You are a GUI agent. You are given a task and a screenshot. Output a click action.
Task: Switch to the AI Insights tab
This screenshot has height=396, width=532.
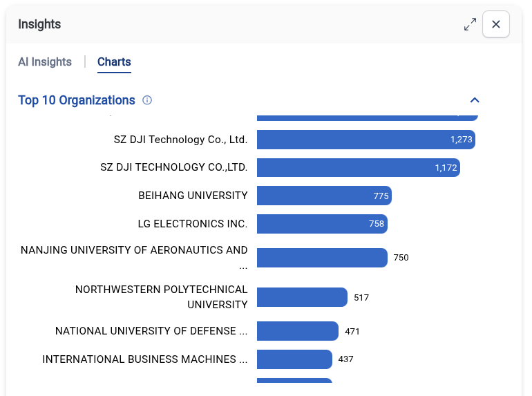click(x=45, y=62)
